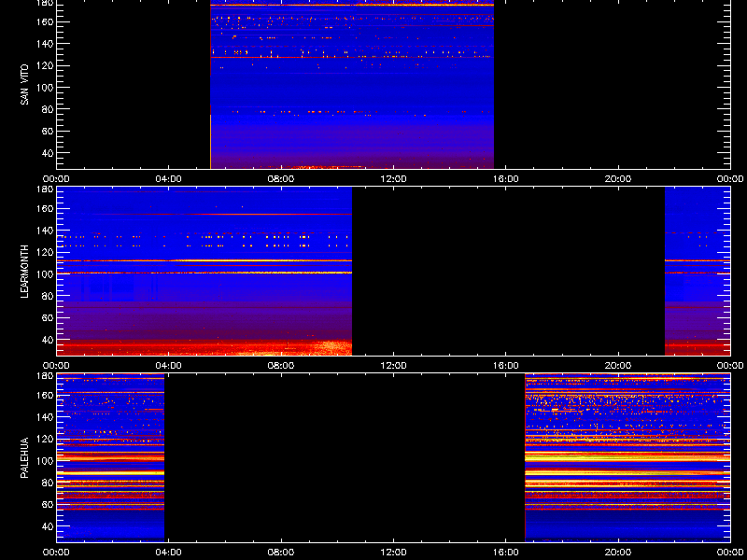
Task: Select the 80 frequency label on San Vito axis
Action: point(48,109)
